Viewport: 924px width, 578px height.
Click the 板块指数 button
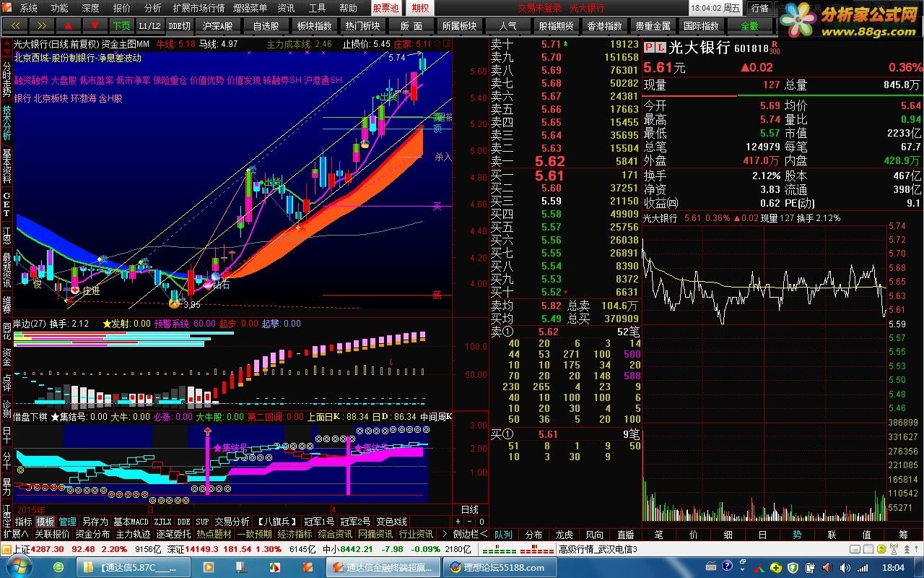[314, 25]
